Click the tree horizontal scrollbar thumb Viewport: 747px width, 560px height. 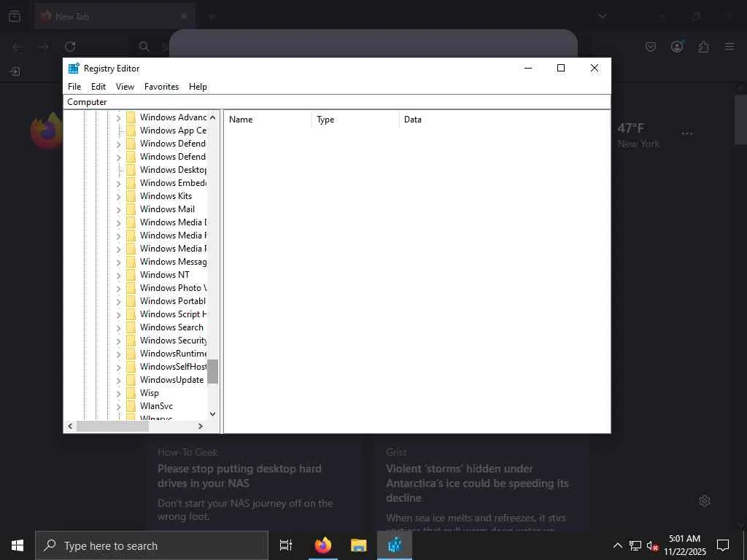click(112, 426)
